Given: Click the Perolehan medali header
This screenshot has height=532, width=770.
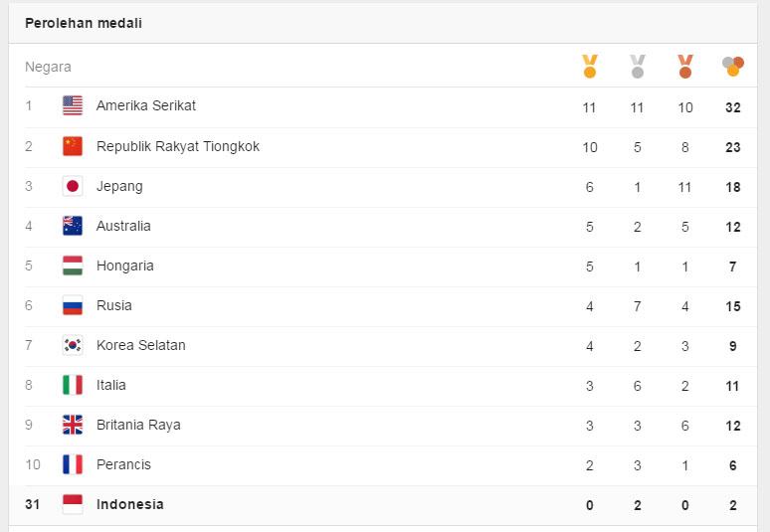Looking at the screenshot, I should [x=84, y=23].
